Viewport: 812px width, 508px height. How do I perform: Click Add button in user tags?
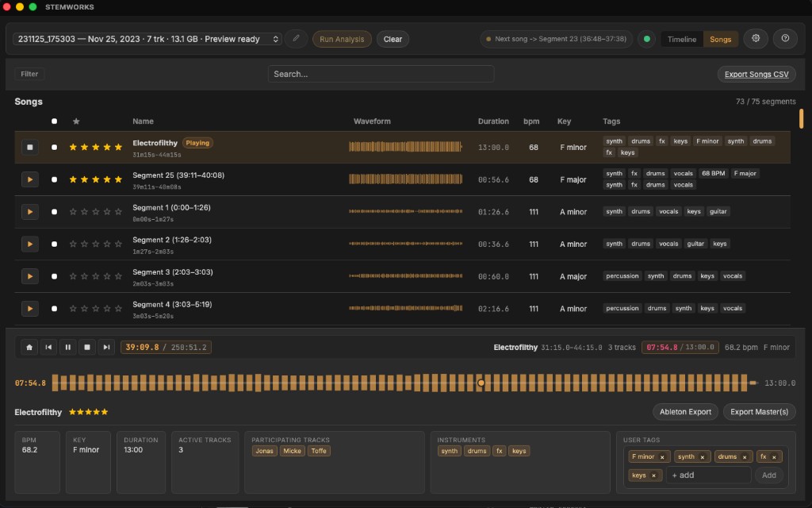pyautogui.click(x=768, y=475)
